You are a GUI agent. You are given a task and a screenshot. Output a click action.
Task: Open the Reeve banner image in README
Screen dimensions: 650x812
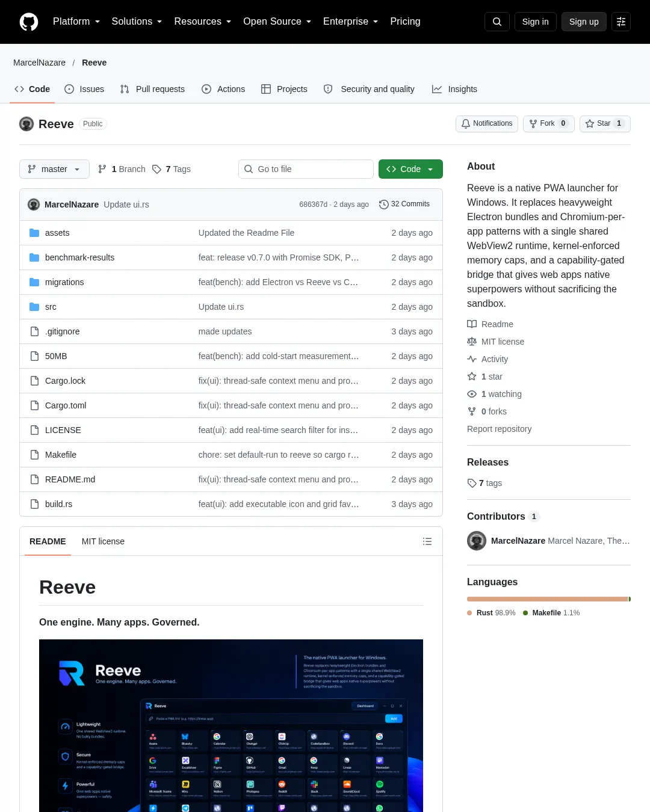coord(231,725)
